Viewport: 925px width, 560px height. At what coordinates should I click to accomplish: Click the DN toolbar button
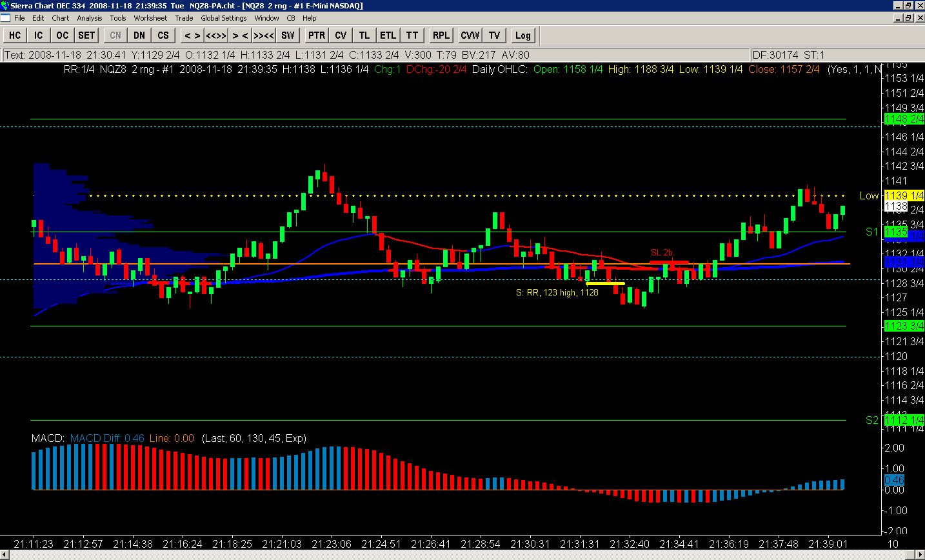tap(139, 35)
